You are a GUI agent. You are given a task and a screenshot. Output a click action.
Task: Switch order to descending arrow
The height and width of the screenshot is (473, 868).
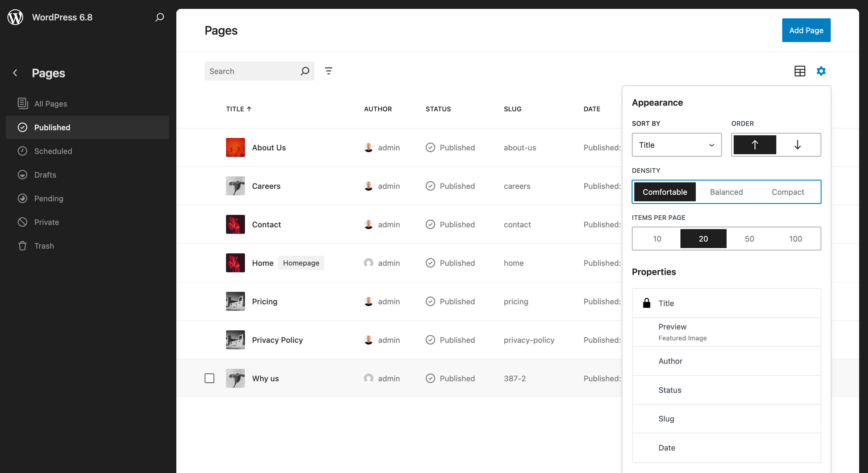(x=797, y=145)
